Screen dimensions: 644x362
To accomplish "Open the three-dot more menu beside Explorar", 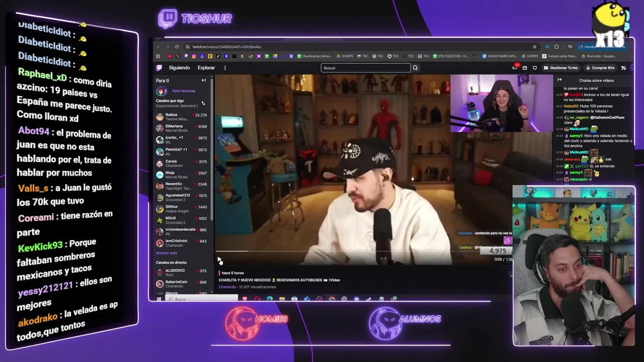I will tap(225, 68).
